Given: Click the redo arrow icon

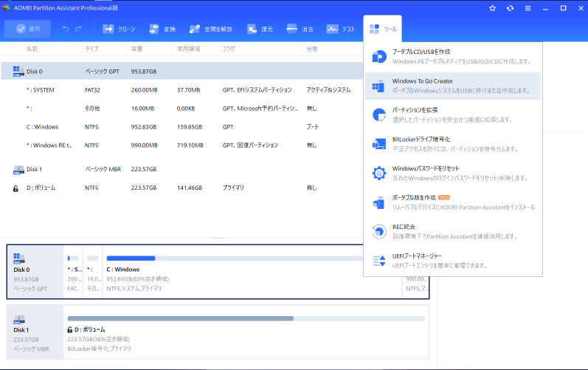Looking at the screenshot, I should coord(78,29).
